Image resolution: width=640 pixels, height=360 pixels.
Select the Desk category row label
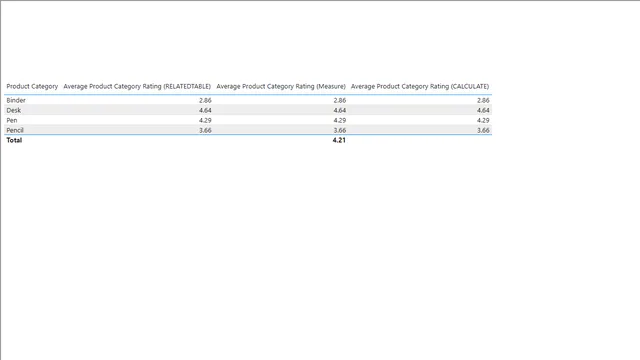[13, 110]
